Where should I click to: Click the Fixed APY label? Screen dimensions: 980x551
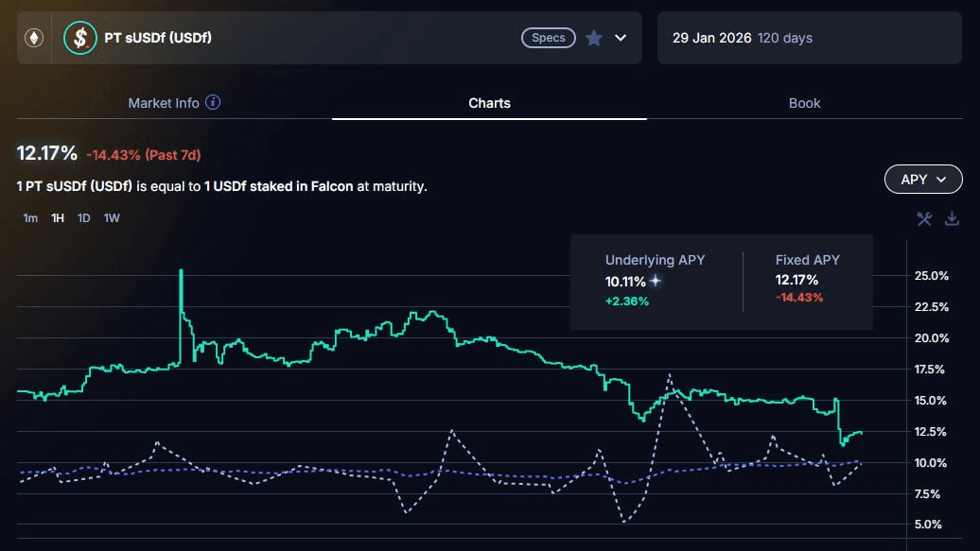pyautogui.click(x=808, y=260)
